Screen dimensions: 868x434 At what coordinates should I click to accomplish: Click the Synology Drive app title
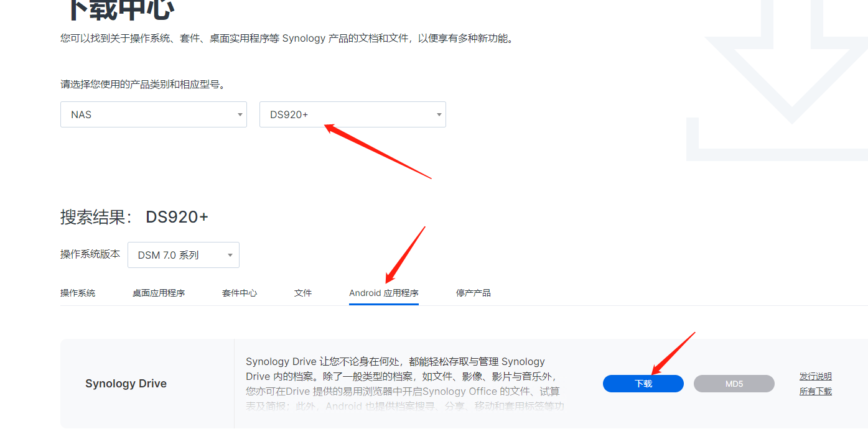point(126,384)
